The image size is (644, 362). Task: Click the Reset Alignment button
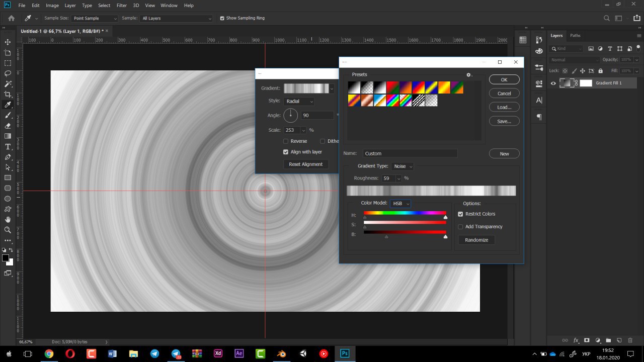pyautogui.click(x=306, y=164)
